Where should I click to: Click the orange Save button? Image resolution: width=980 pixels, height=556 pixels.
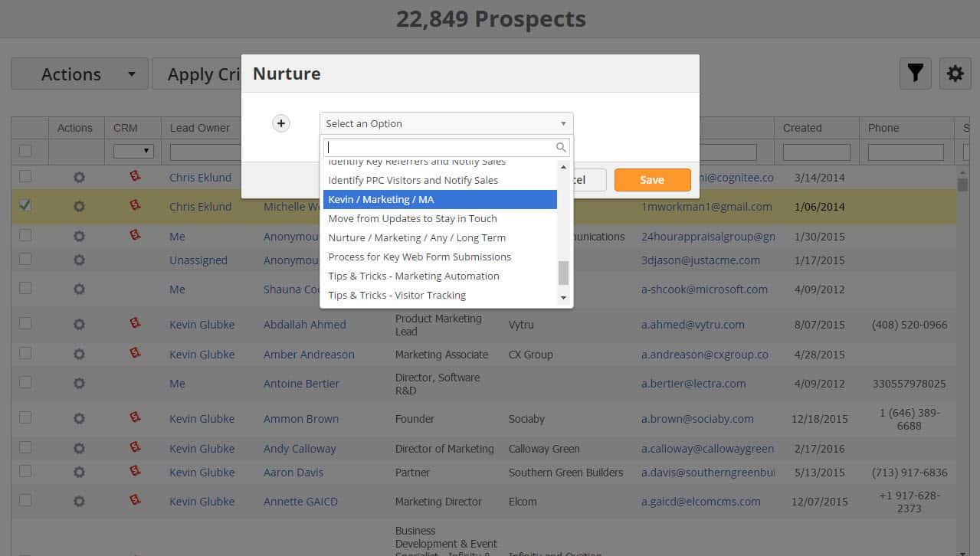652,180
